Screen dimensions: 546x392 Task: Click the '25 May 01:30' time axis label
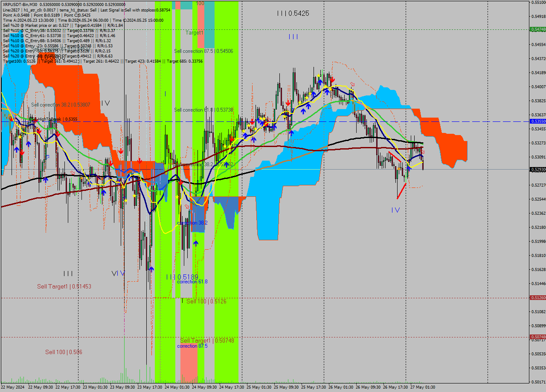pyautogui.click(x=260, y=387)
